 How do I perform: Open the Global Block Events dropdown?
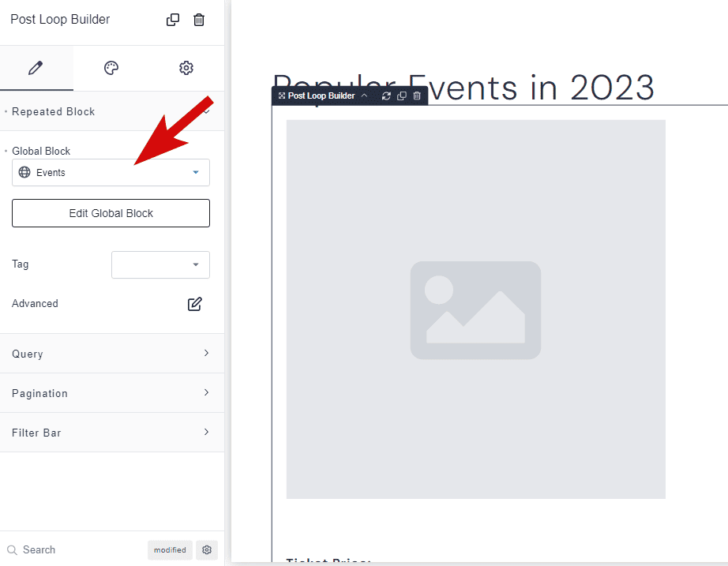coord(111,173)
